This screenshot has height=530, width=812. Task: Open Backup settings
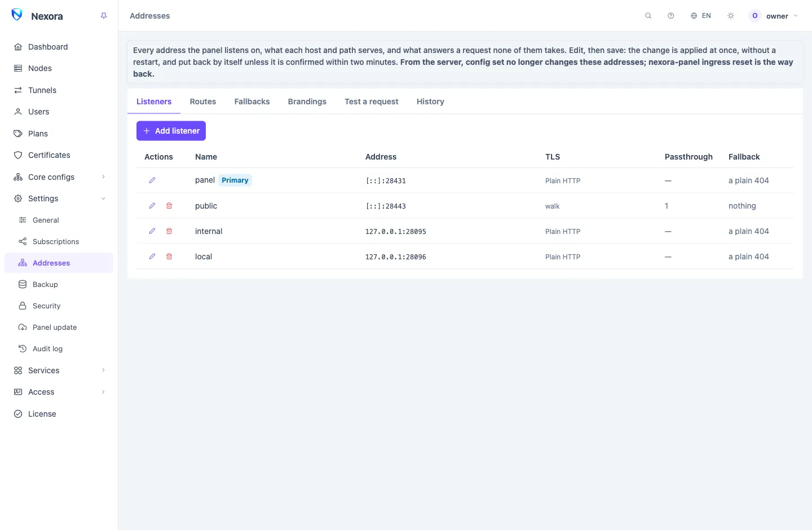(x=59, y=284)
